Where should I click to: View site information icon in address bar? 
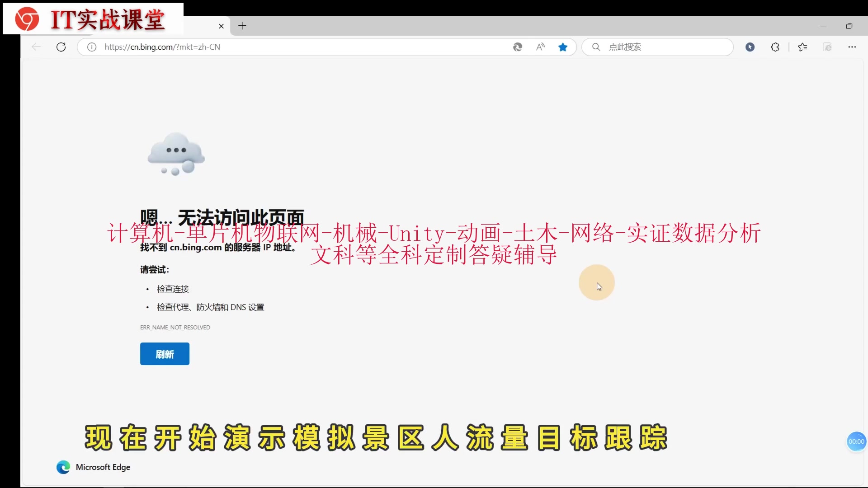tap(92, 47)
